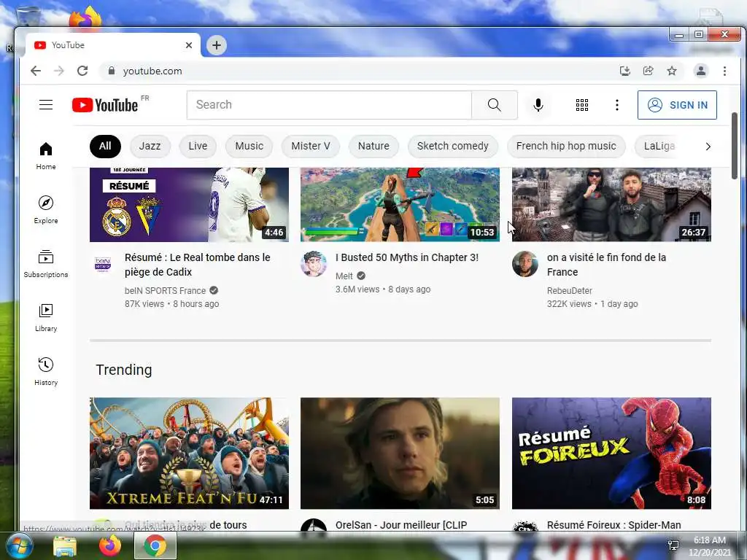The width and height of the screenshot is (747, 560).
Task: Select the Music filter chip
Action: (249, 146)
